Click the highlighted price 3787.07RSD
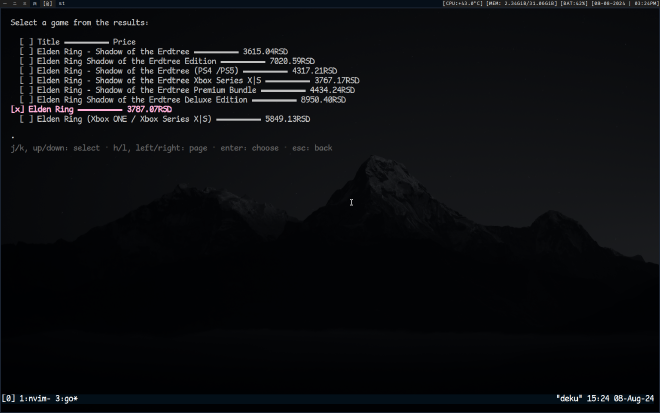Image resolution: width=660 pixels, height=413 pixels. tap(149, 110)
